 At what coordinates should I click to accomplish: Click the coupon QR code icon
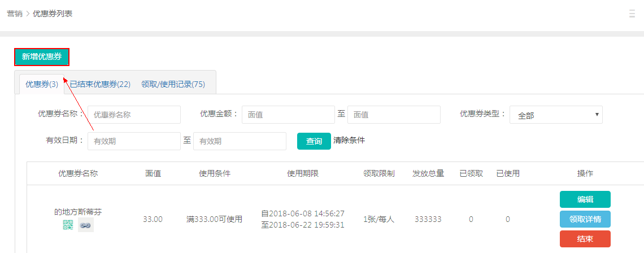[68, 225]
